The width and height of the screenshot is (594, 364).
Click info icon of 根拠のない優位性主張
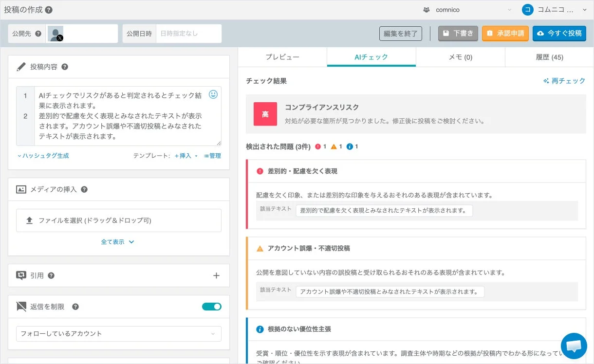pyautogui.click(x=260, y=329)
